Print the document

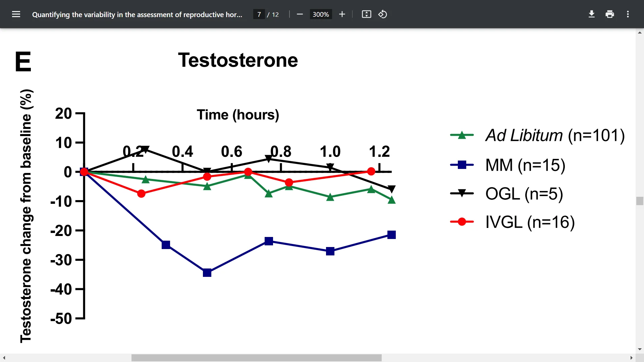tap(609, 14)
